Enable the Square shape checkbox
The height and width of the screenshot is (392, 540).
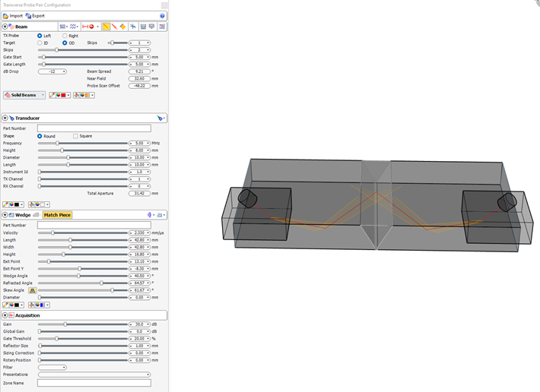75,136
